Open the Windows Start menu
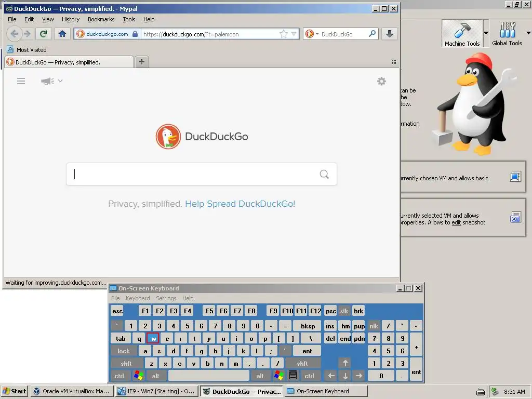This screenshot has height=399, width=532. [15, 391]
